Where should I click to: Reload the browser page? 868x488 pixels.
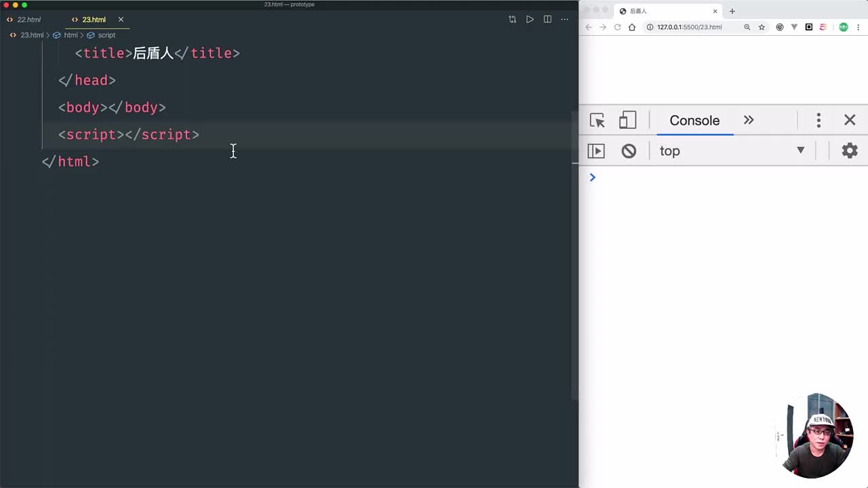point(617,27)
